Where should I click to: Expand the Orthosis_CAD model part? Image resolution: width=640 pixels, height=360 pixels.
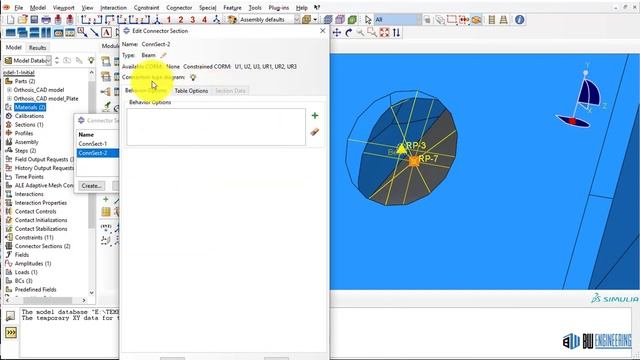coord(9,90)
